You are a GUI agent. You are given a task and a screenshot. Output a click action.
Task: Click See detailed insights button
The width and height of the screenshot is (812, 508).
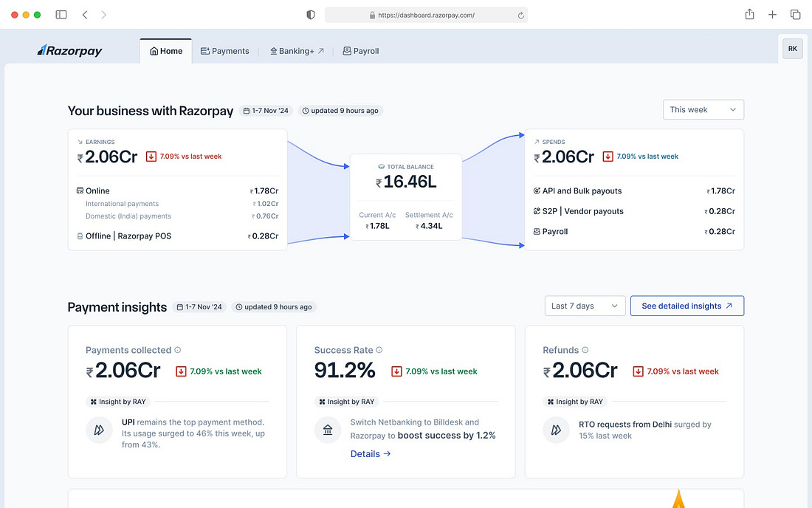tap(687, 306)
